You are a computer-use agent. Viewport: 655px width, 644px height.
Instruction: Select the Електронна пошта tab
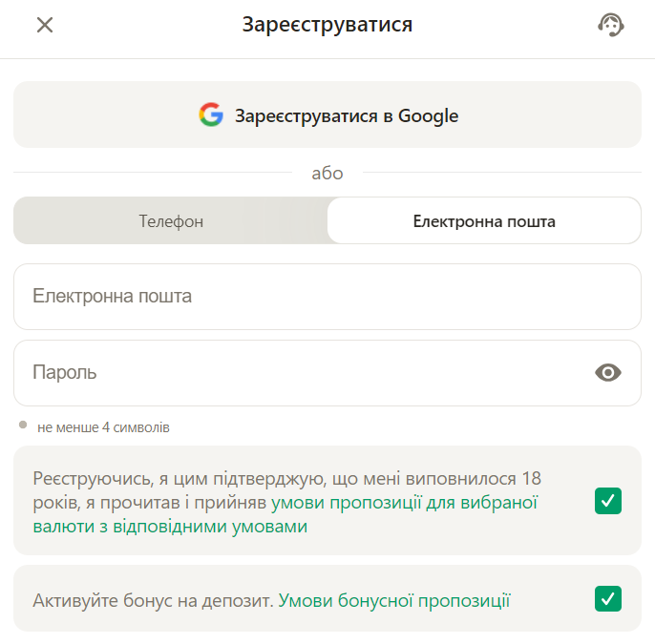483,221
